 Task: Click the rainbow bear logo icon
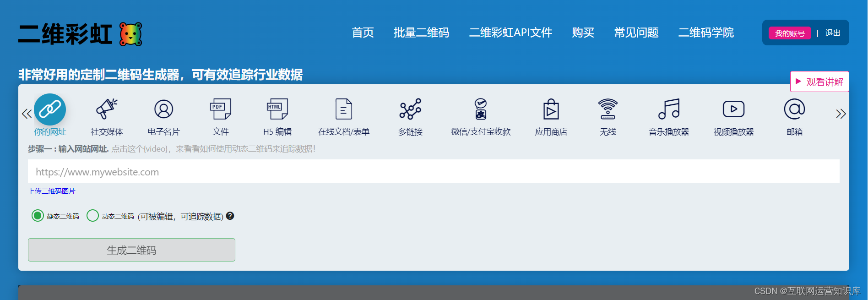(x=131, y=34)
